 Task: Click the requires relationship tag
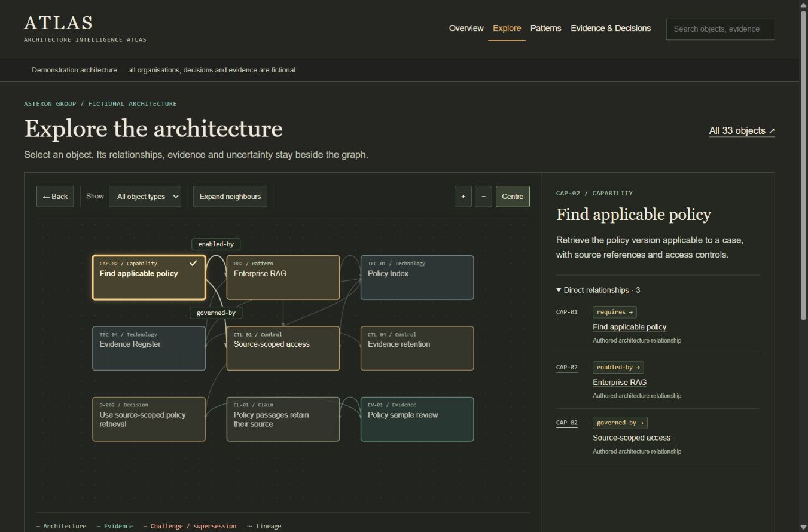[615, 312]
